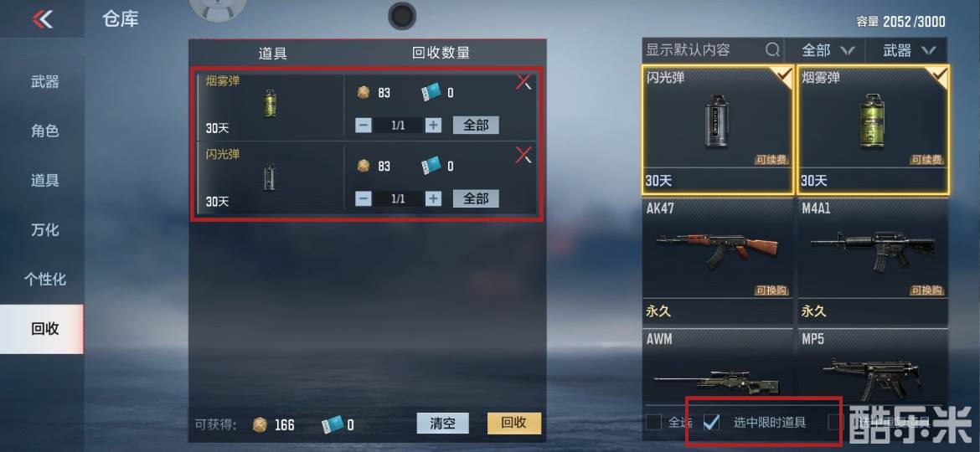Toggle the 选中限时道具 checkbox
Image resolution: width=980 pixels, height=452 pixels.
(711, 422)
